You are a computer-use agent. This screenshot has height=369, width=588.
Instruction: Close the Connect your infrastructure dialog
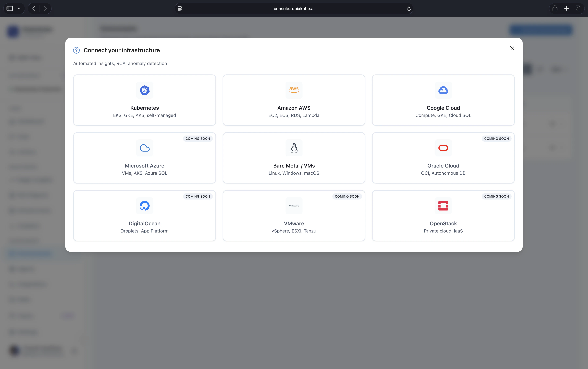pos(512,48)
